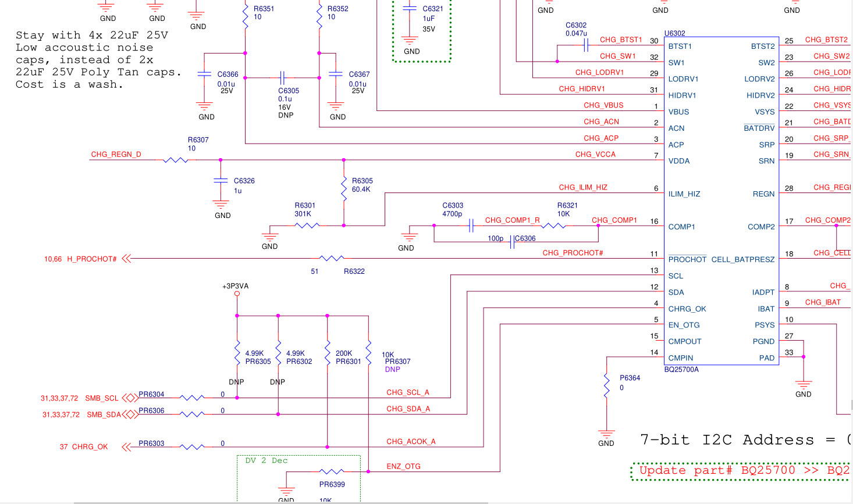Select the C6367 capacitor designator
Viewport: 853px width, 504px height.
coord(360,75)
